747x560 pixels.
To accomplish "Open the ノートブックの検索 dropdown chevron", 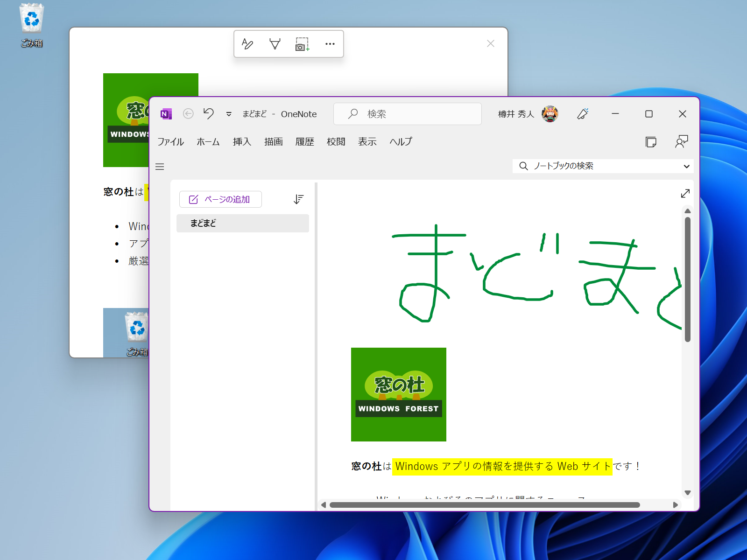I will pos(687,166).
